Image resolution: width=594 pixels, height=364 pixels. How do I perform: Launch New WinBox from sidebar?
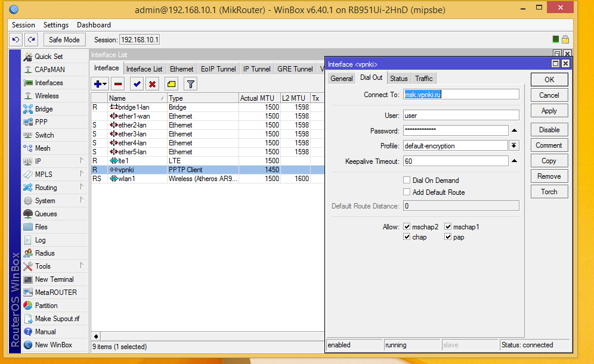[x=54, y=345]
